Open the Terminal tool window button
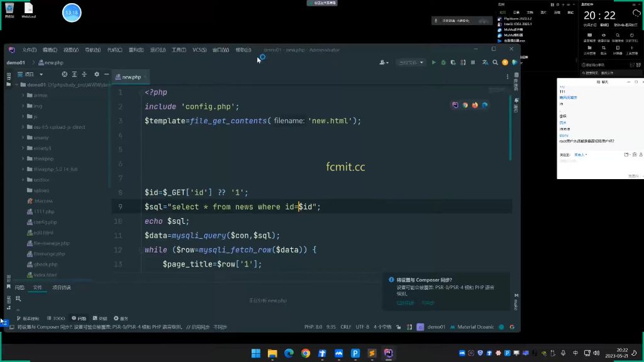Screen dimensions: 644x362 [100, 318]
